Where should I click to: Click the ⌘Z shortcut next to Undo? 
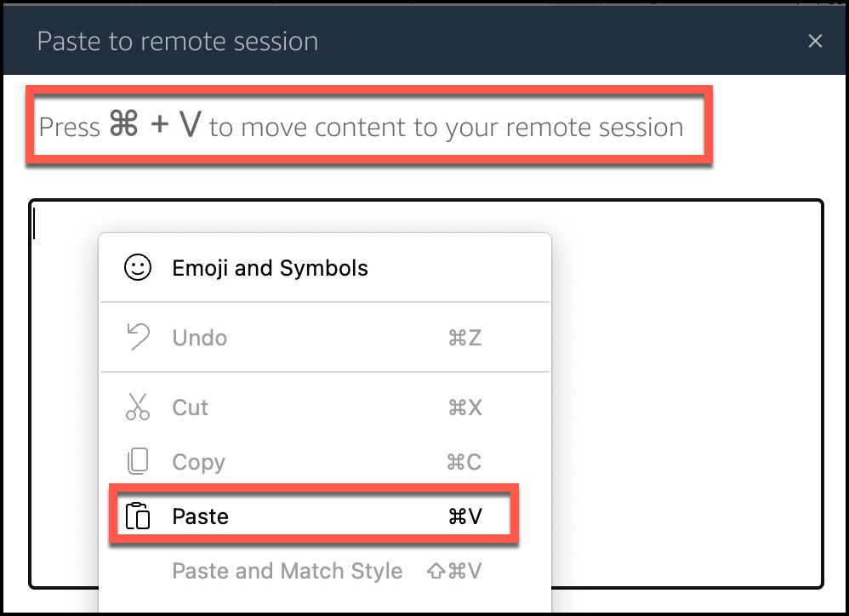(x=464, y=339)
